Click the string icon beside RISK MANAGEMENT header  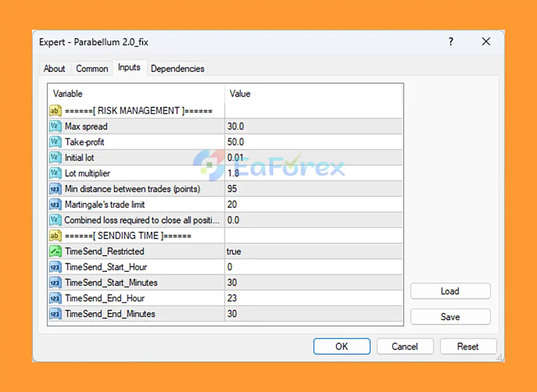(x=55, y=111)
